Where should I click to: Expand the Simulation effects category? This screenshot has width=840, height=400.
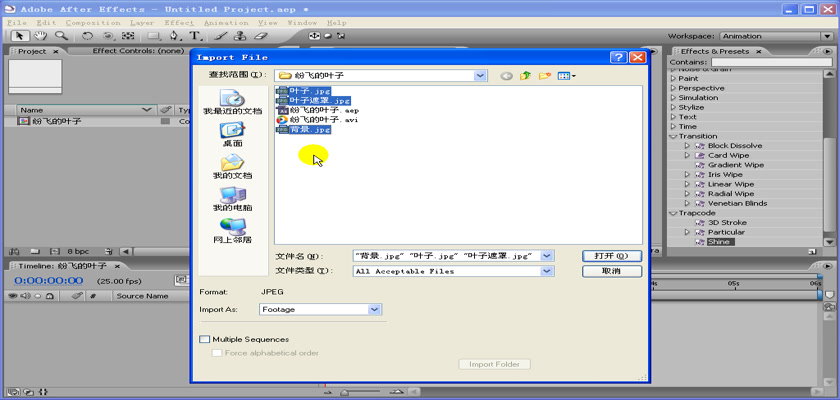coord(673,98)
